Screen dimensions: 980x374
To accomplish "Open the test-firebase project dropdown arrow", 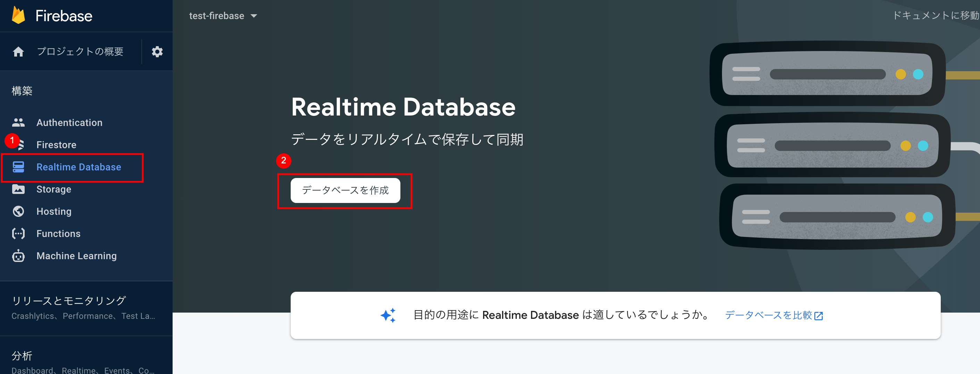I will tap(254, 16).
